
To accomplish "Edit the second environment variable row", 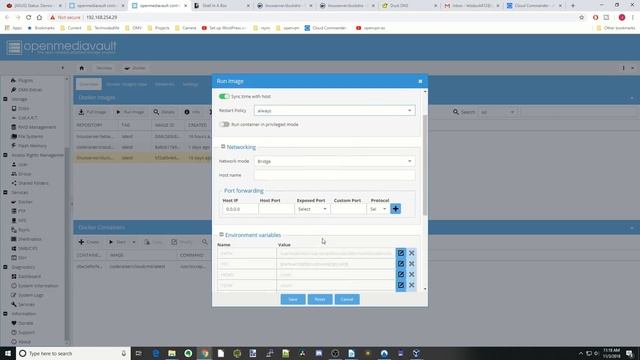I will (401, 264).
